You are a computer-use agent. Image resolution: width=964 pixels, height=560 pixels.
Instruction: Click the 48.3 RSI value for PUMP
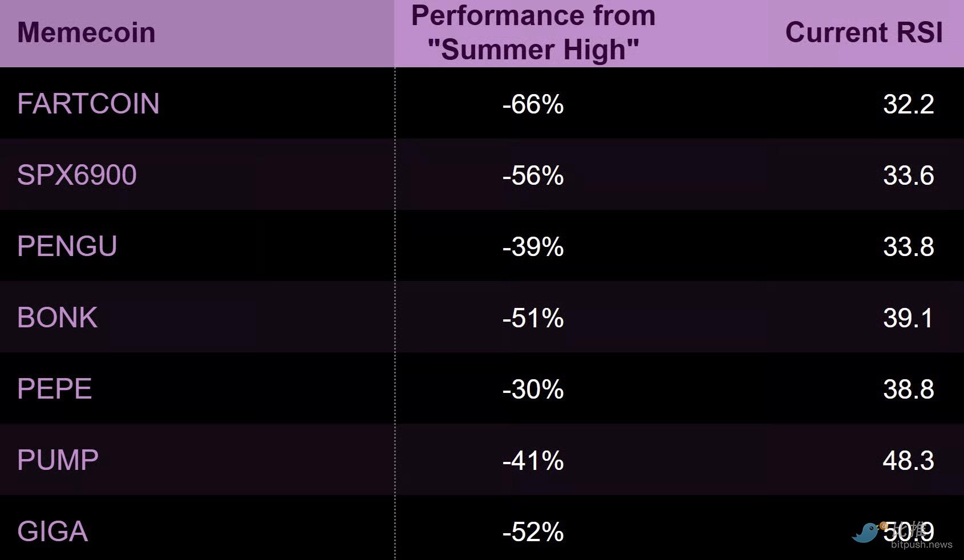908,461
